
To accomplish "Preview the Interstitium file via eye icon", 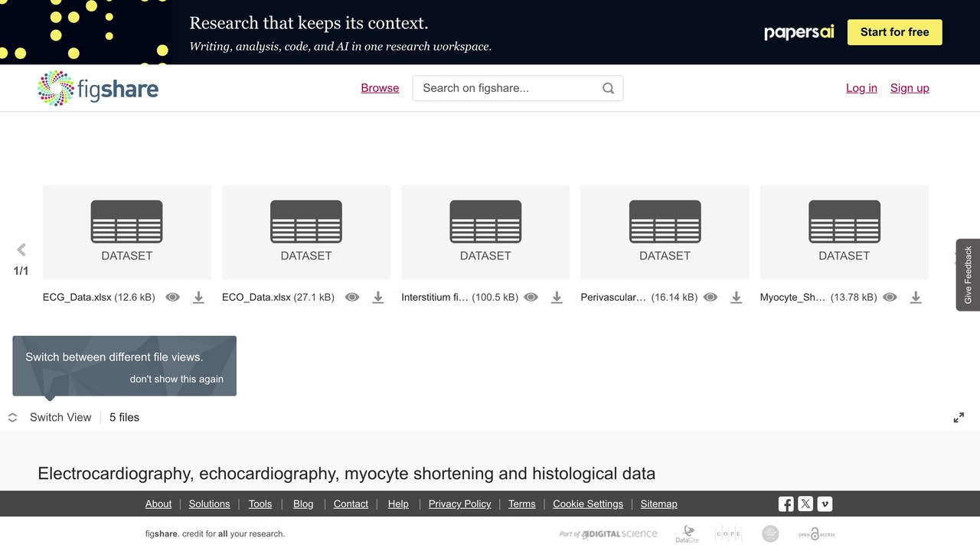I will tap(531, 297).
